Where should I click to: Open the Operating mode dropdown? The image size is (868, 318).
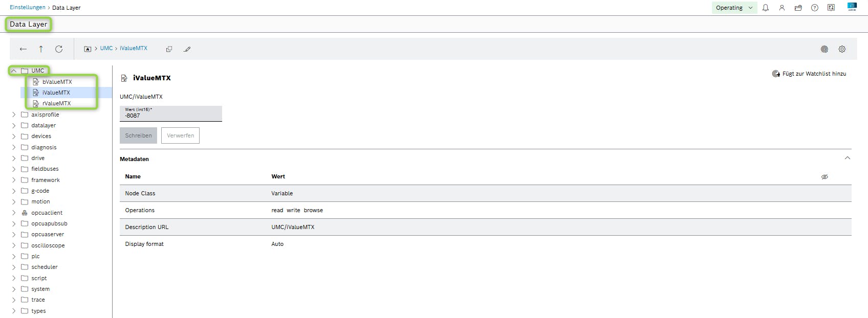click(x=734, y=8)
